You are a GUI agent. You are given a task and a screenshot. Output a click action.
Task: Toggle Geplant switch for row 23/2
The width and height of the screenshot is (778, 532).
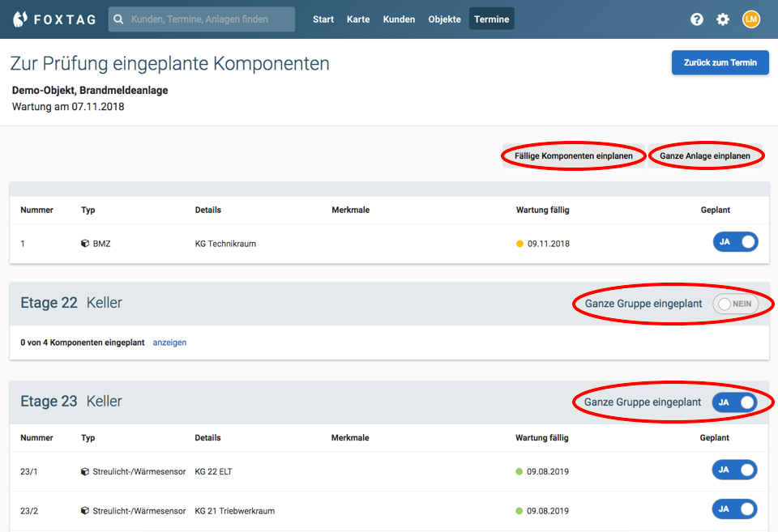[x=734, y=509]
